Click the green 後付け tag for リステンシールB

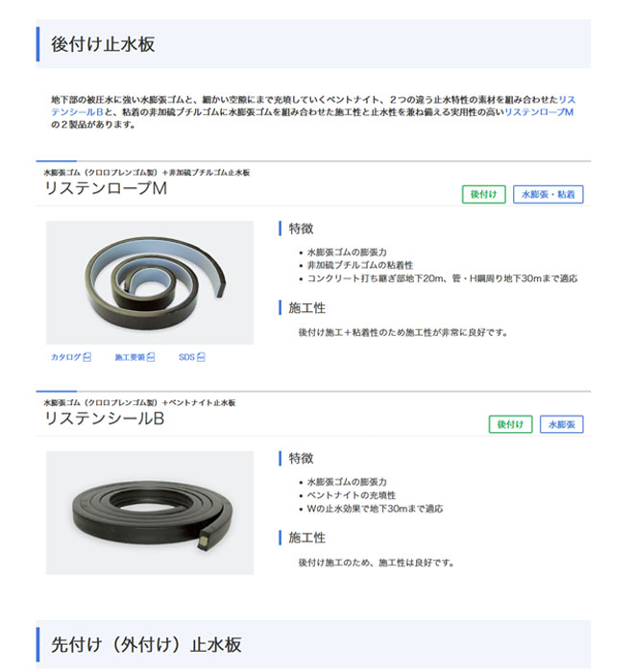tap(510, 424)
